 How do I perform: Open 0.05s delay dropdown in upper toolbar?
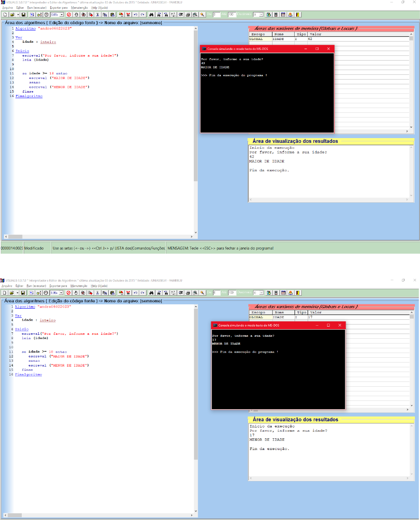tap(61, 15)
